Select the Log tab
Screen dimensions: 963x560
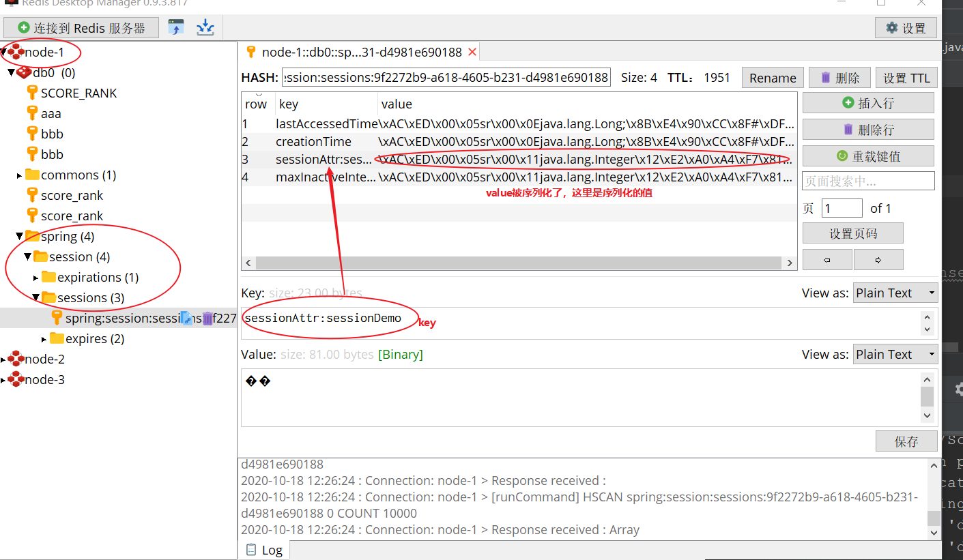click(x=264, y=550)
